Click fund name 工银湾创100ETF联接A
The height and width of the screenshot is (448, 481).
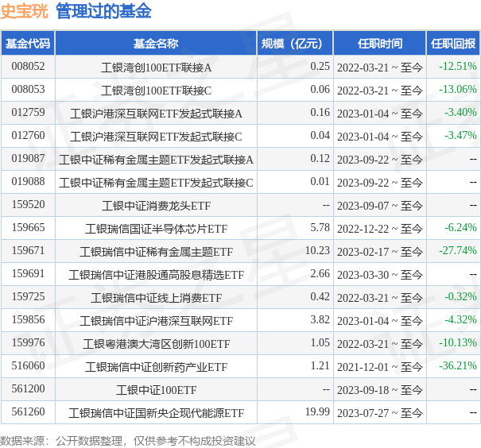156,68
